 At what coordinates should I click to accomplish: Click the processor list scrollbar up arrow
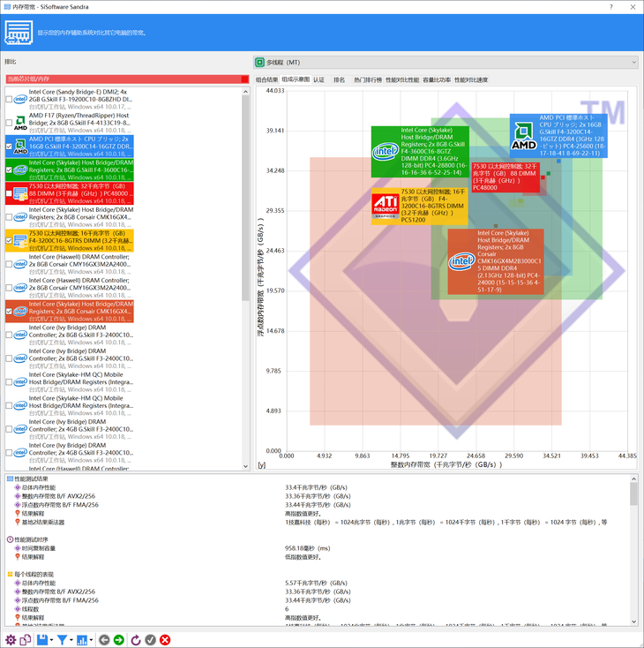pos(245,92)
